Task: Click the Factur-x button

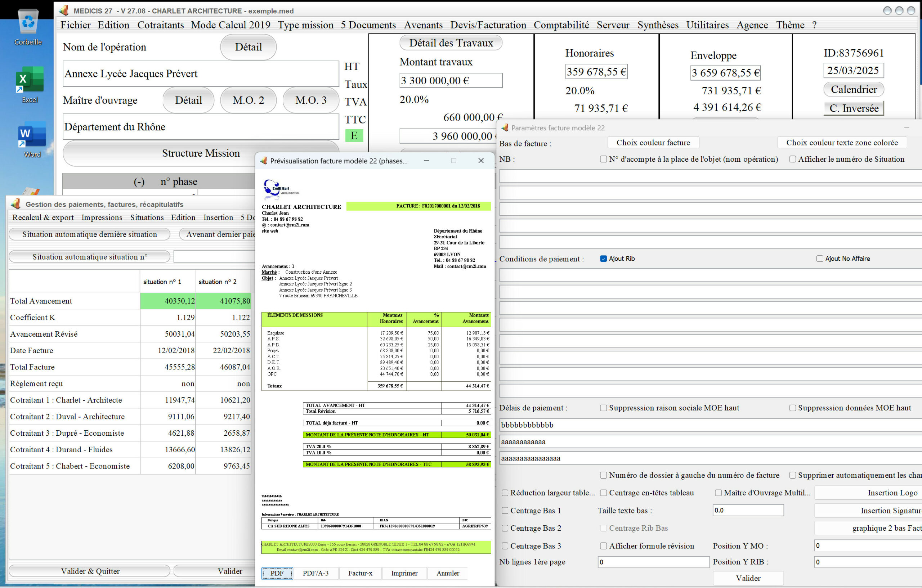Action: 360,573
